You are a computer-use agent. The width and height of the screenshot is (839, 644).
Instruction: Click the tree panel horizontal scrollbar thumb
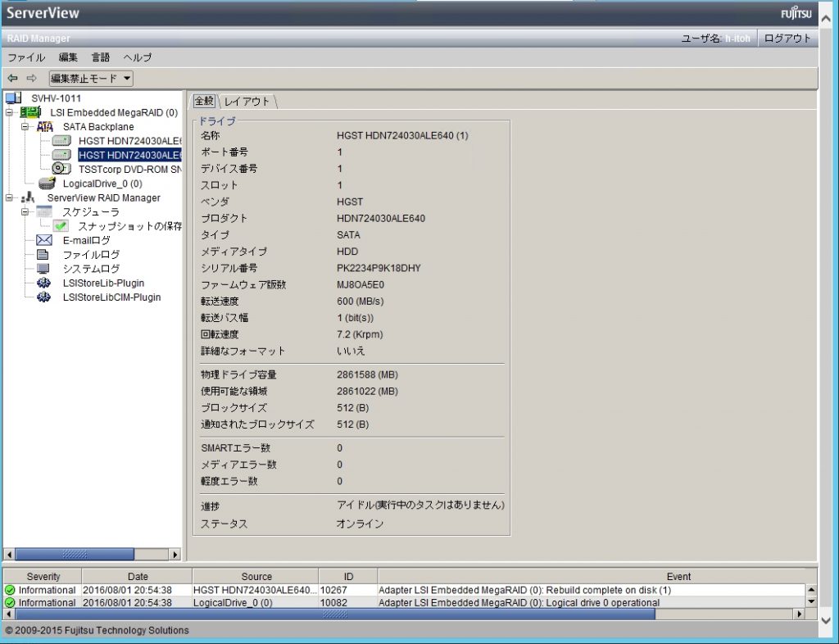pos(75,554)
